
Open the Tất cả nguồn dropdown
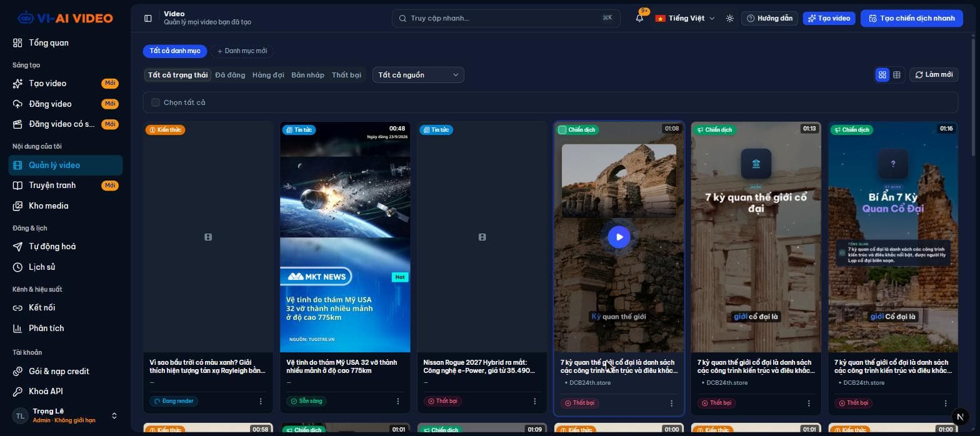pyautogui.click(x=418, y=75)
